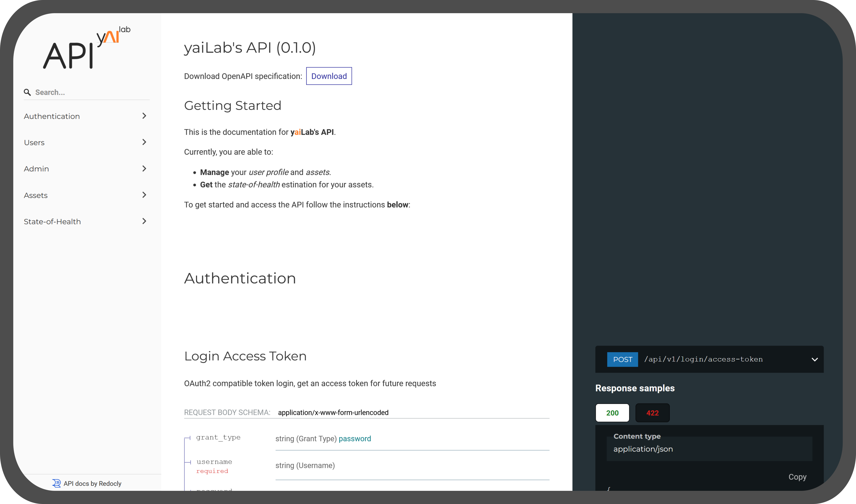This screenshot has width=856, height=504.
Task: Open the State-of-Health menu item
Action: tap(52, 221)
